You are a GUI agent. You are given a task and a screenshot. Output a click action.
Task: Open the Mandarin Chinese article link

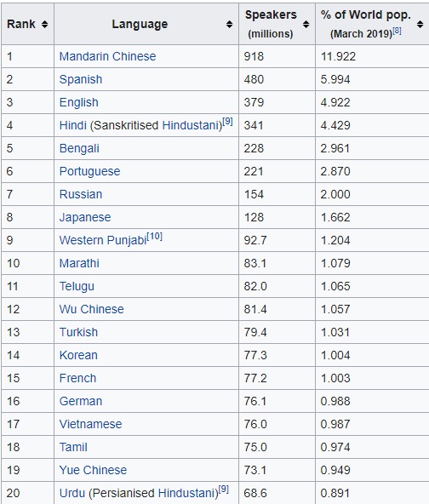pyautogui.click(x=107, y=56)
